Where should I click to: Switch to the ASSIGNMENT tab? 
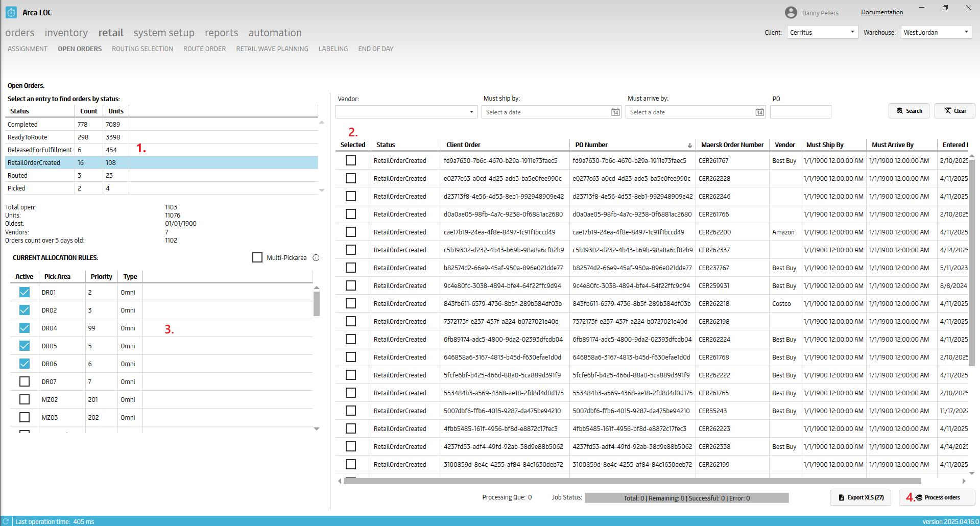click(x=28, y=49)
